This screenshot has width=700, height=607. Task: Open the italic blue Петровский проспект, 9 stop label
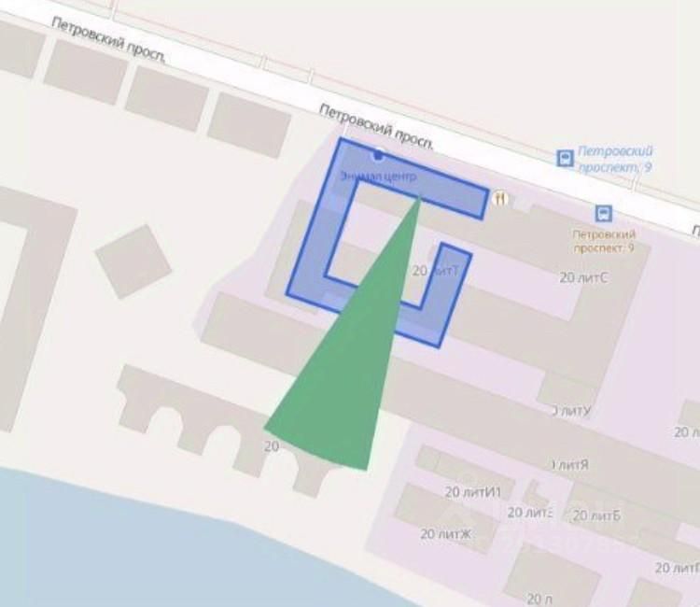(x=615, y=159)
